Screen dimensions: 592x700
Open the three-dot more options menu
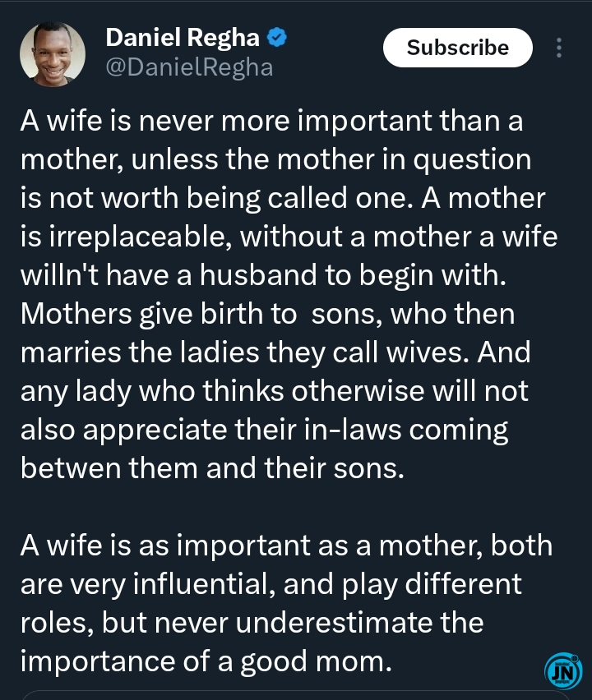(559, 48)
